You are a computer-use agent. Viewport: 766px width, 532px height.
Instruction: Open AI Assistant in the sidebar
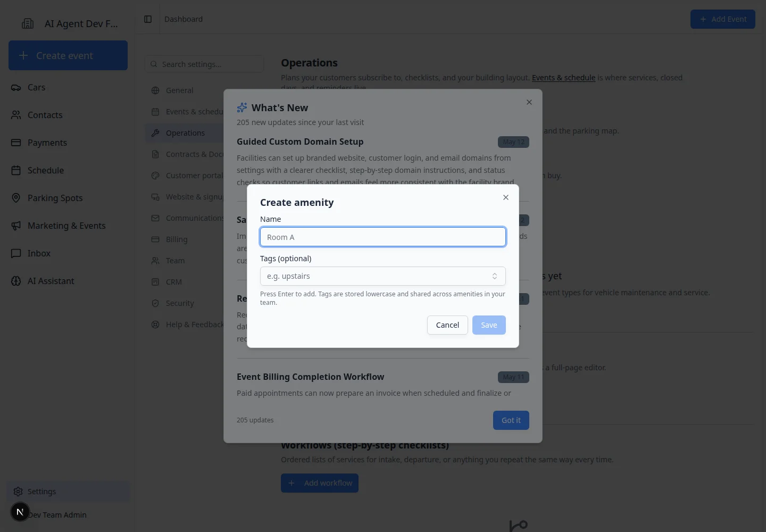pyautogui.click(x=68, y=281)
